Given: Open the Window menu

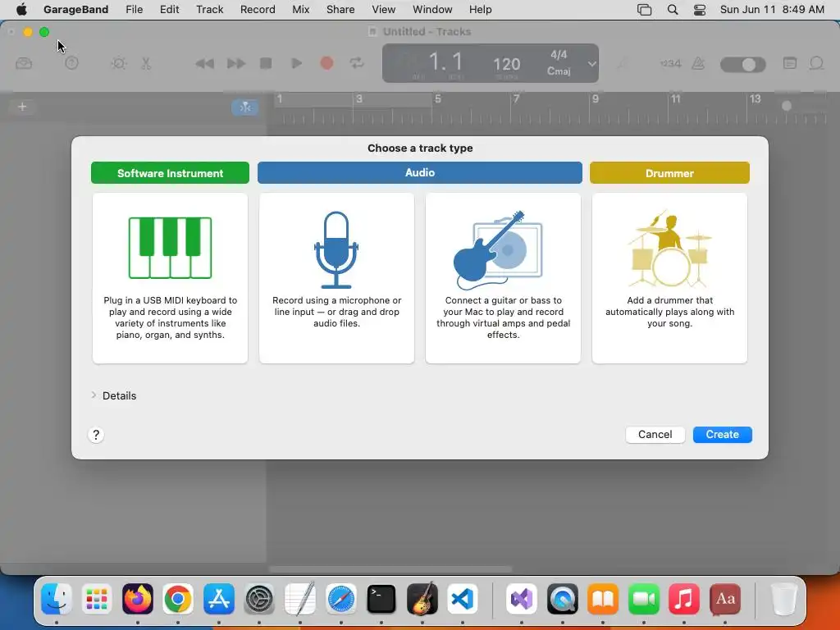Looking at the screenshot, I should (432, 10).
